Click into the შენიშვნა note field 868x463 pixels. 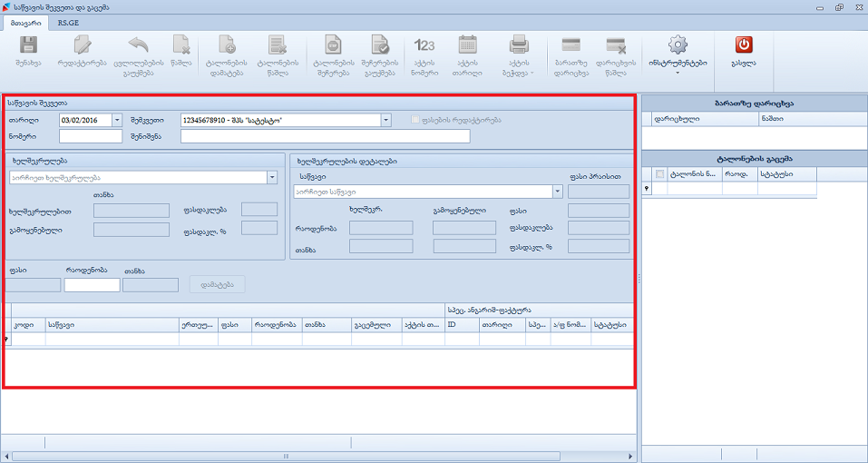click(x=325, y=136)
